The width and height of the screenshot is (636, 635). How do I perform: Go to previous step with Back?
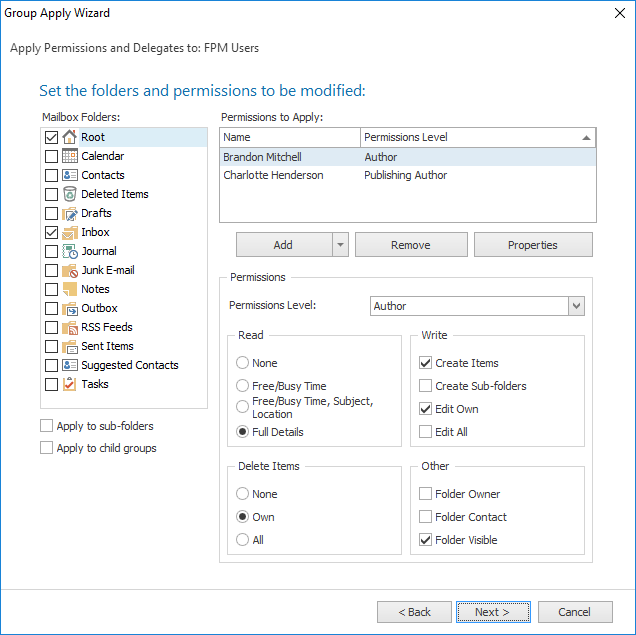point(414,612)
